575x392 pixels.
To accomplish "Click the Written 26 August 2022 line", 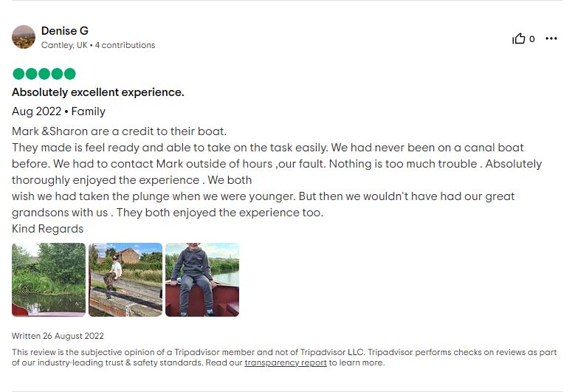I will pyautogui.click(x=58, y=336).
